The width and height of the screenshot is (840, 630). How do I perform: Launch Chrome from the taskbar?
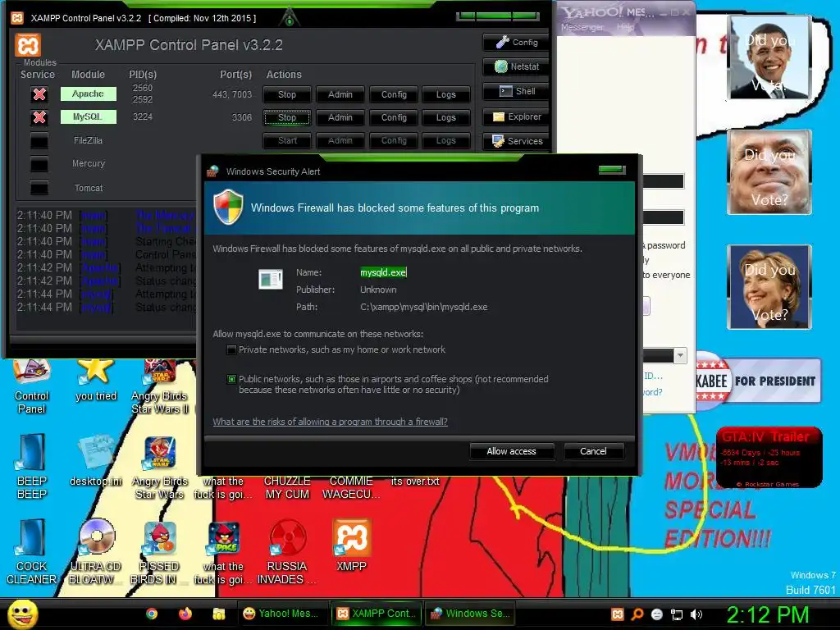coord(152,614)
